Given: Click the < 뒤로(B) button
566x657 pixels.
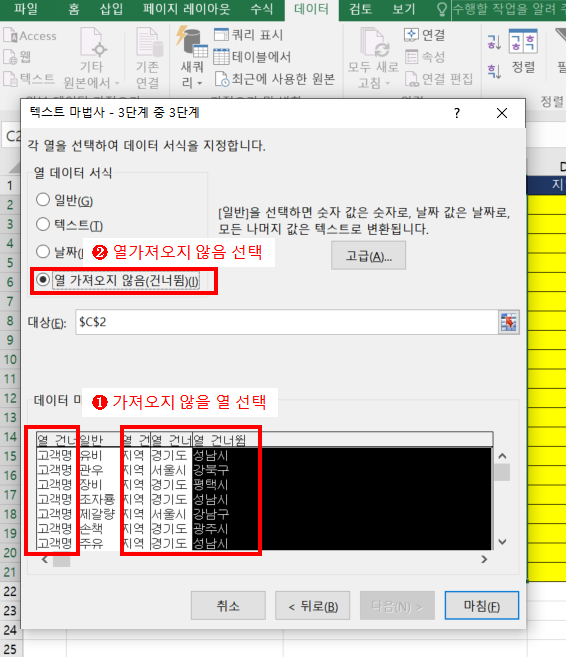Looking at the screenshot, I should click(313, 605).
